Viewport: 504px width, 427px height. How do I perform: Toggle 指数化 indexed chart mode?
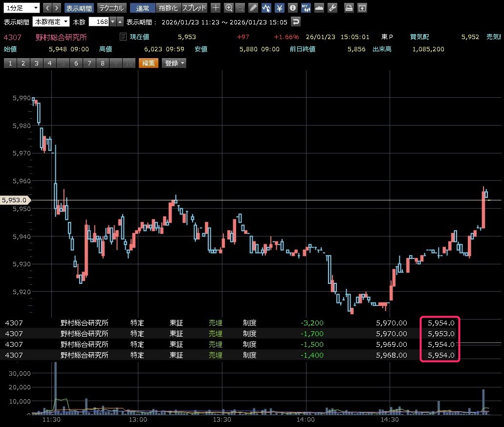tap(168, 8)
